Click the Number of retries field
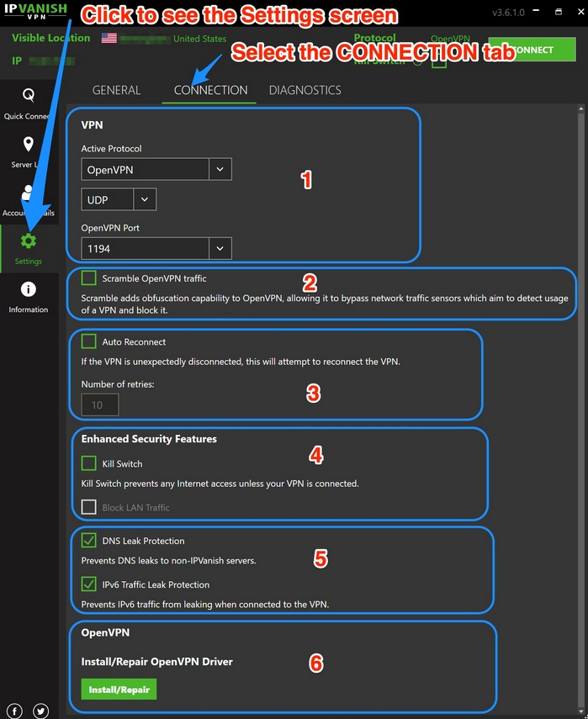This screenshot has height=719, width=588. click(100, 404)
